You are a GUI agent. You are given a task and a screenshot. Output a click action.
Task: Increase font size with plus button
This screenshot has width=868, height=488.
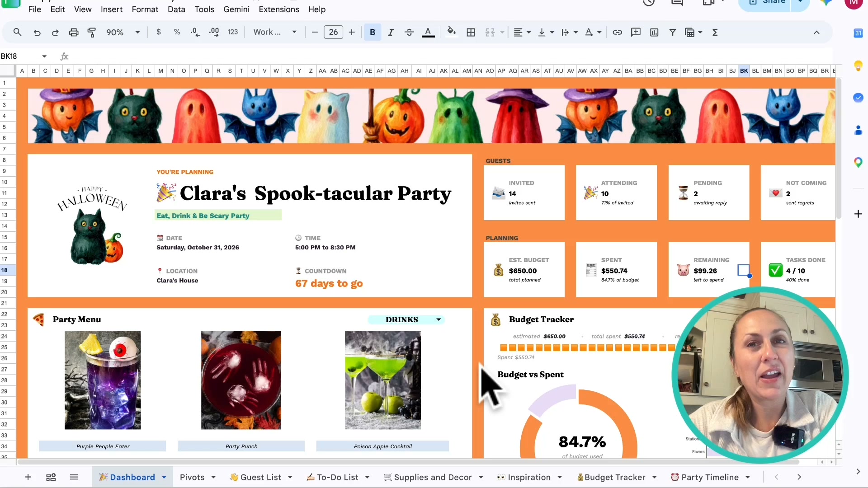352,32
